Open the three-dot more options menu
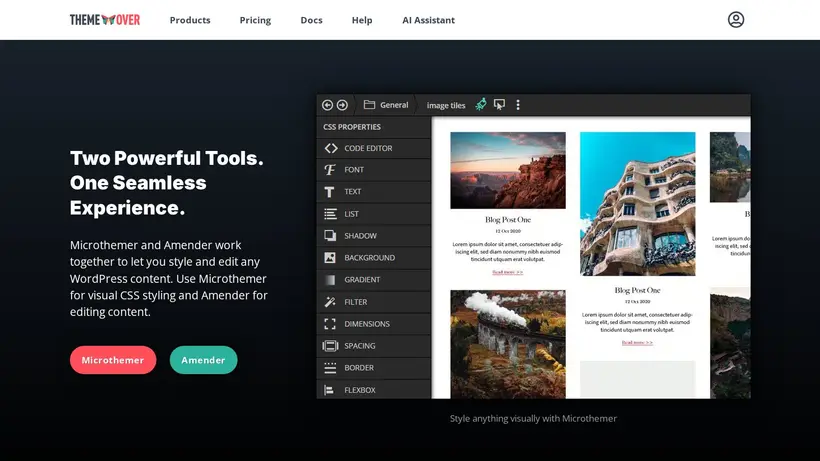Viewport: 820px width, 461px height. tap(518, 105)
